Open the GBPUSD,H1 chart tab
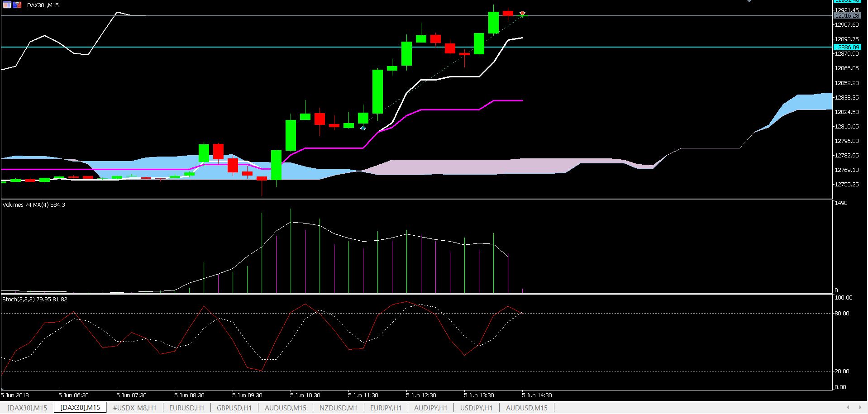The image size is (868, 414). pyautogui.click(x=234, y=408)
